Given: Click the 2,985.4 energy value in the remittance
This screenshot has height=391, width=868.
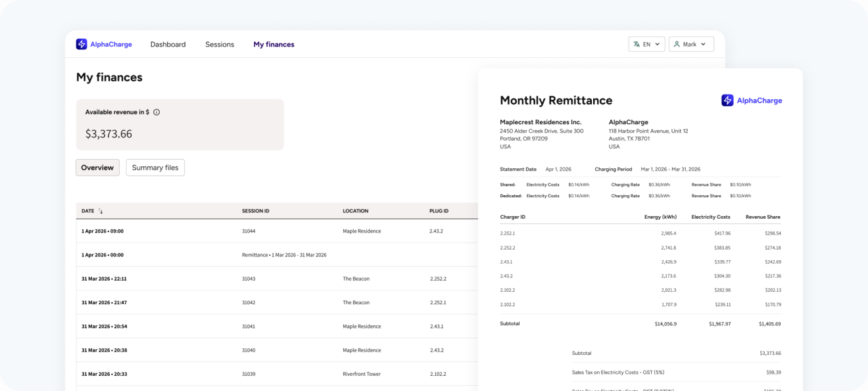Looking at the screenshot, I should click(669, 233).
